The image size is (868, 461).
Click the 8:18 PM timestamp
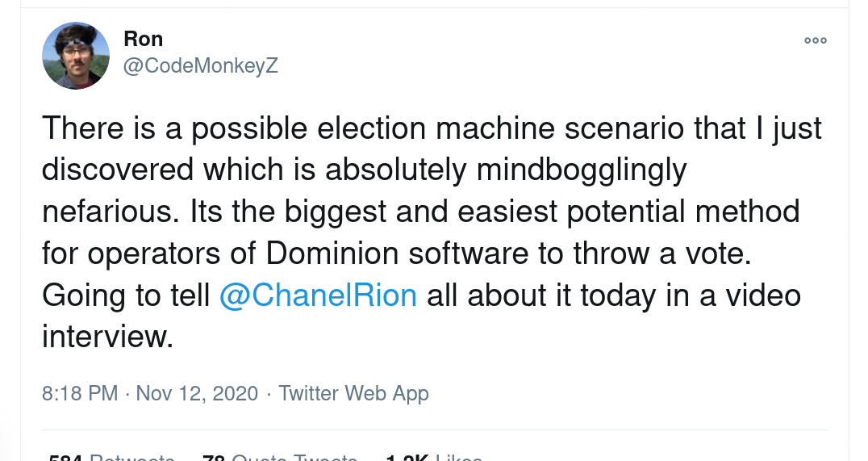80,393
